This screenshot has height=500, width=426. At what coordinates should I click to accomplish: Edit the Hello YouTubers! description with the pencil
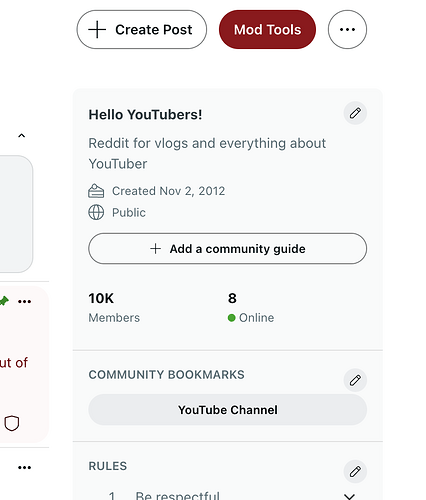tap(355, 113)
